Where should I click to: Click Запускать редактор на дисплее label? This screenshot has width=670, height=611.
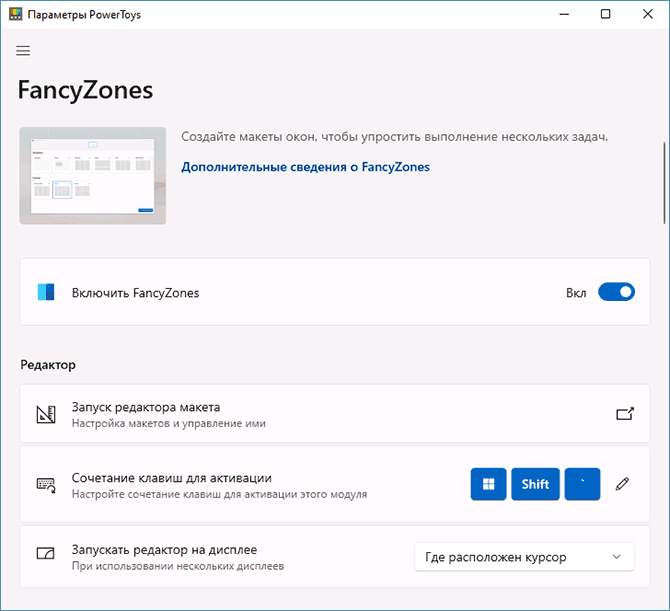(165, 549)
